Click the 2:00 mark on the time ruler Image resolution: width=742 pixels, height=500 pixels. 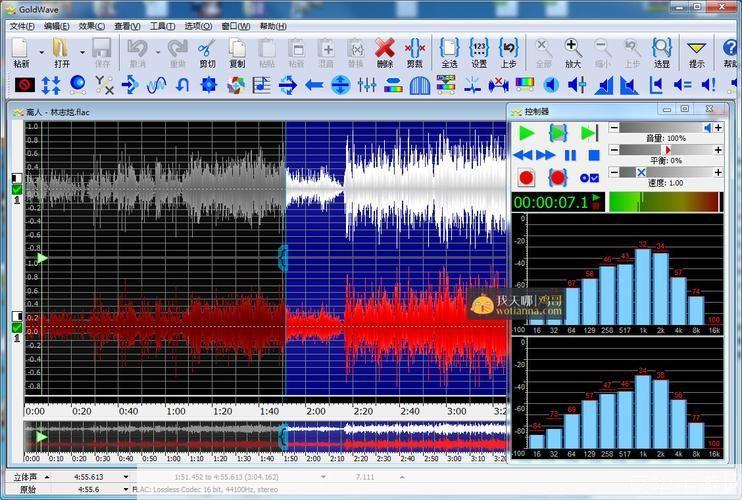[x=316, y=412]
